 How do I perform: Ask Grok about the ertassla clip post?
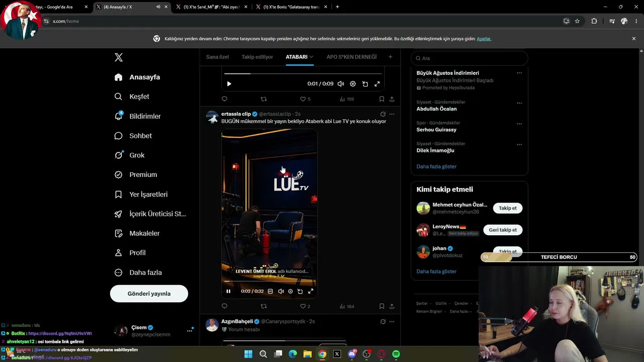(x=383, y=114)
